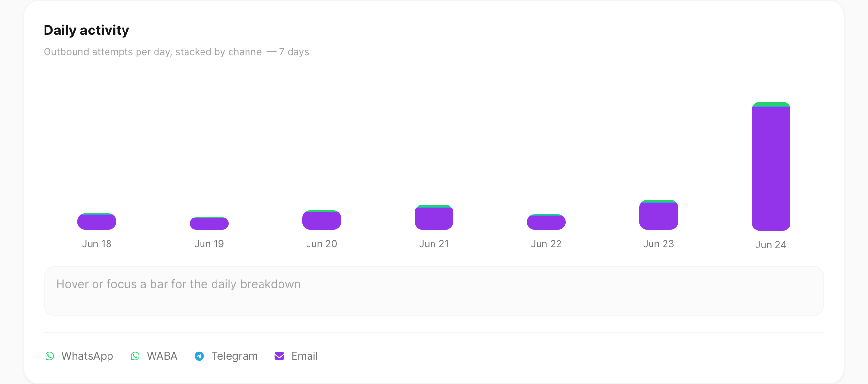
Task: Click the Jun 21 axis label
Action: [x=434, y=244]
